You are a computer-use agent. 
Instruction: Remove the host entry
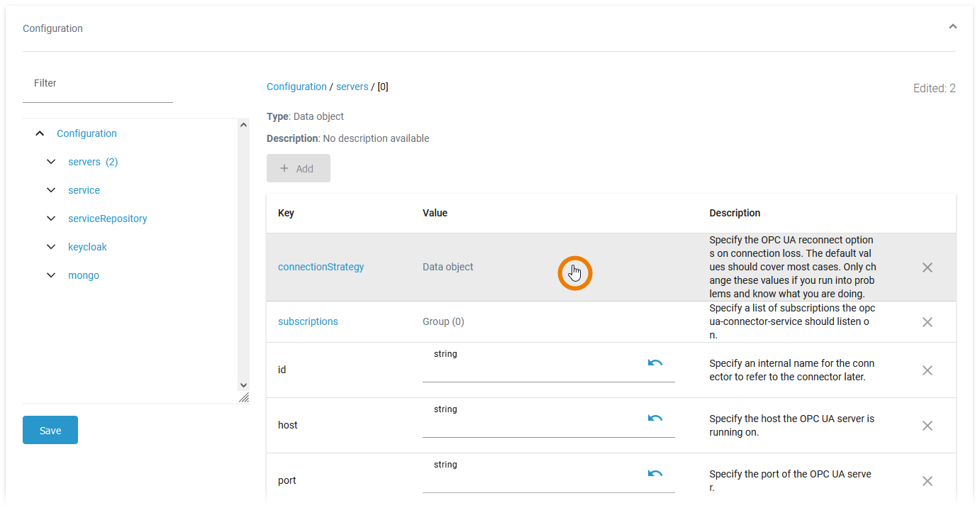pyautogui.click(x=927, y=425)
